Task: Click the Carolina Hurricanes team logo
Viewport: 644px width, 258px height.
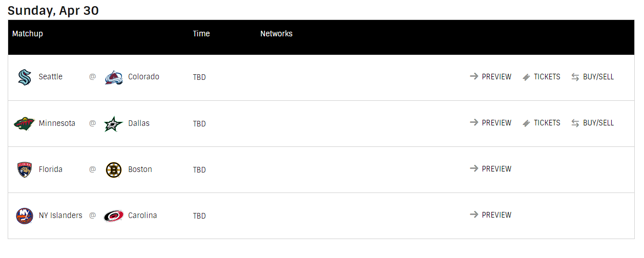Action: click(x=114, y=216)
